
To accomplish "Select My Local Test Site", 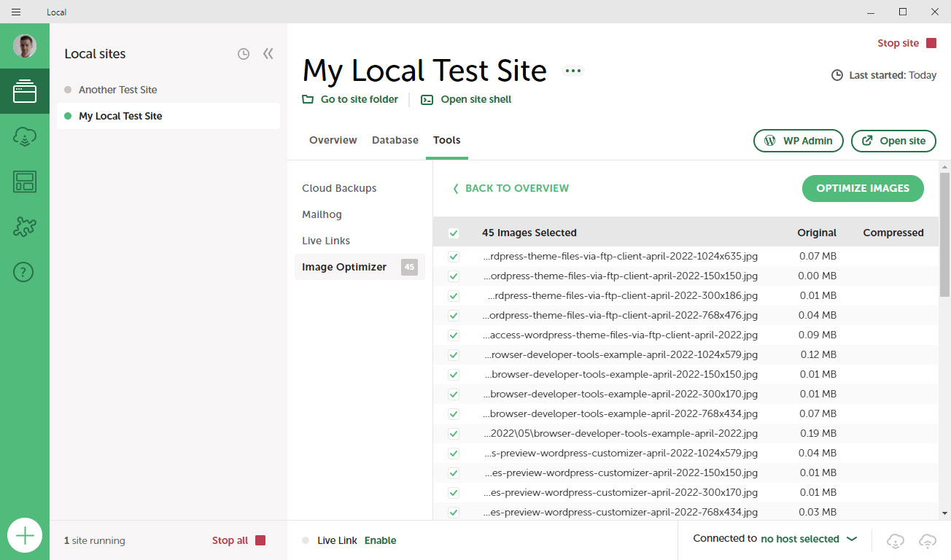I will (x=168, y=116).
